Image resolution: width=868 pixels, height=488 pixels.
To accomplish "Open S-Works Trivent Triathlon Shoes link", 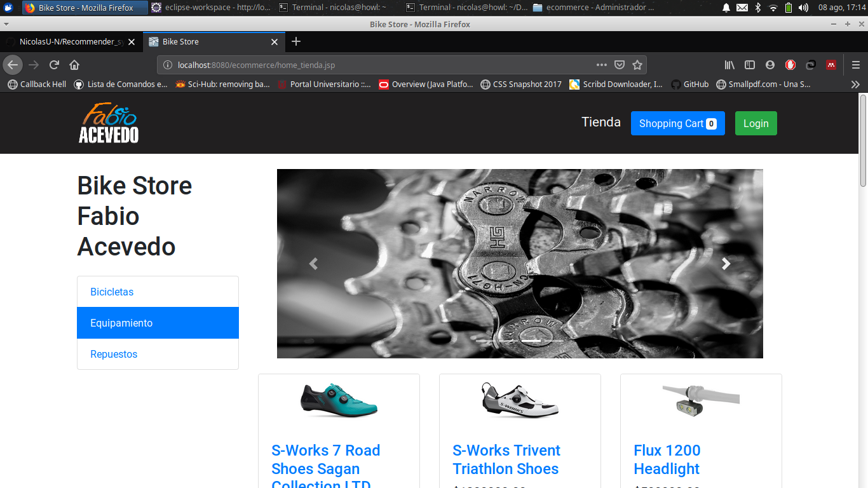I will tap(506, 459).
